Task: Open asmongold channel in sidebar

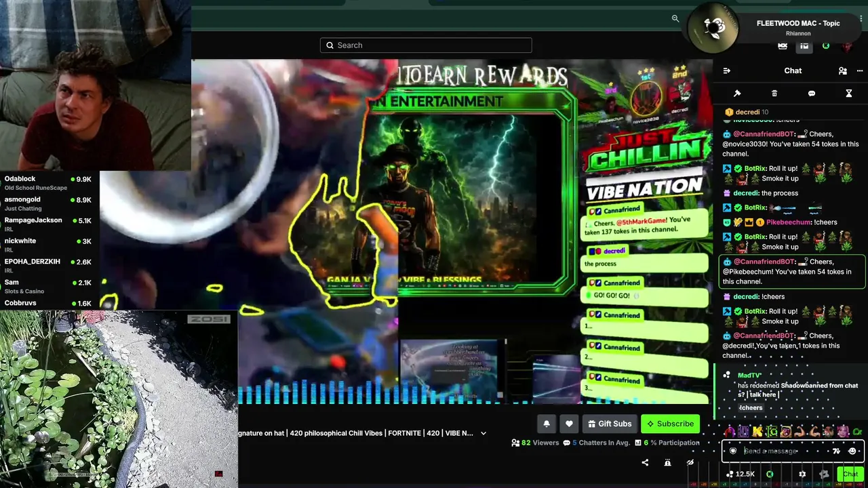Action: pos(48,203)
